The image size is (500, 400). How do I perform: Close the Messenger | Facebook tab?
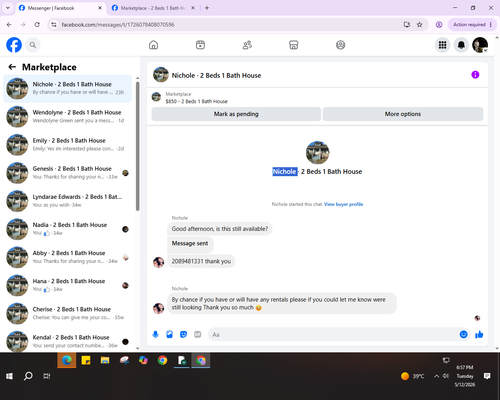[100, 8]
